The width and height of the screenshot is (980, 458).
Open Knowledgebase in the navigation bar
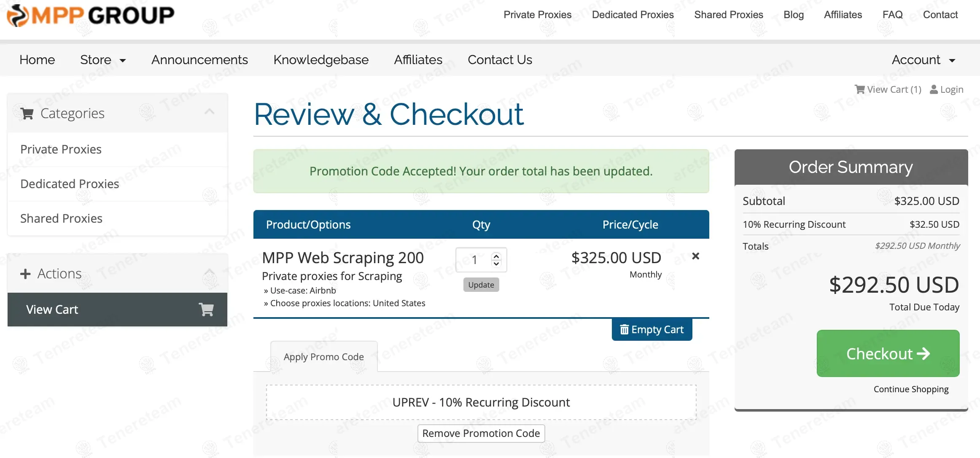[x=321, y=60]
